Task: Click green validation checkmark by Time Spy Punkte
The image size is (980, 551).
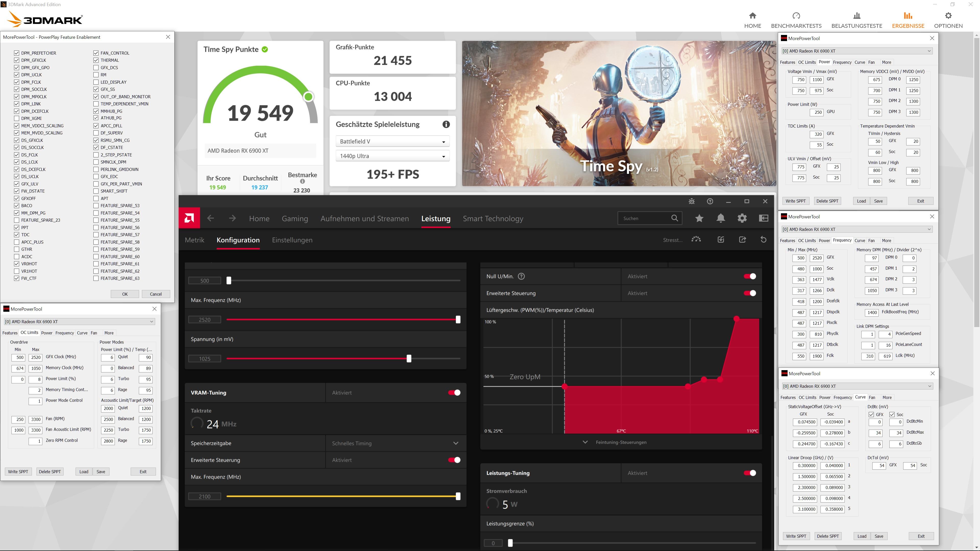Action: (x=265, y=49)
